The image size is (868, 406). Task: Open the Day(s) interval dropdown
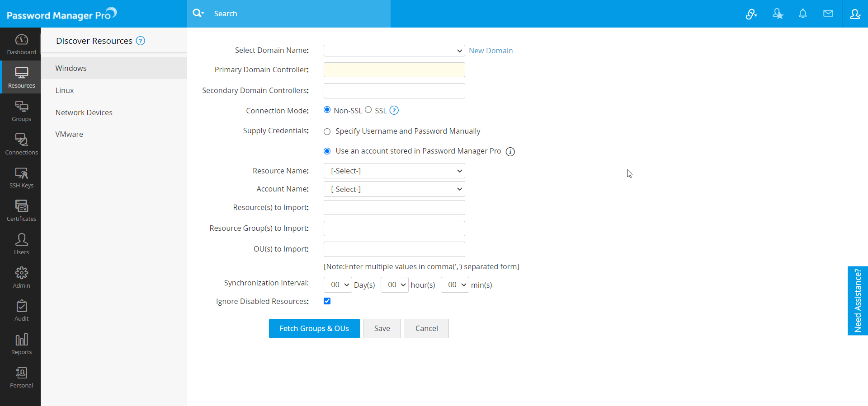click(338, 285)
